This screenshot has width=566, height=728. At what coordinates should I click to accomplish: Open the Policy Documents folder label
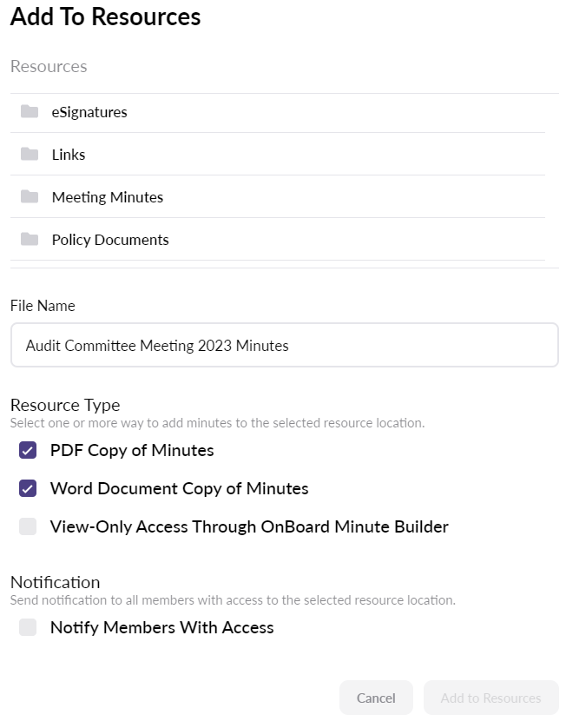click(x=110, y=240)
